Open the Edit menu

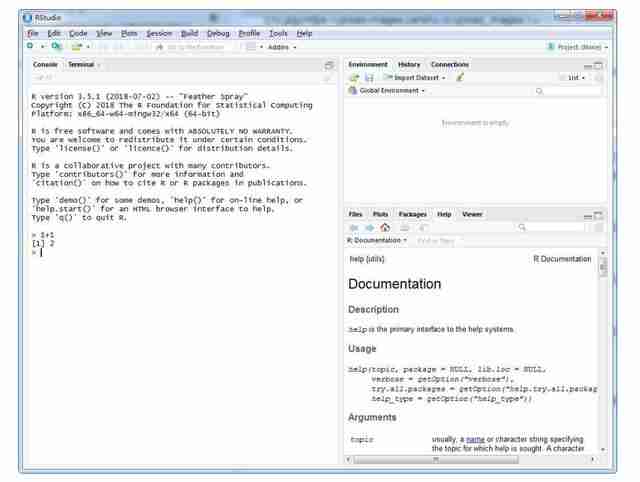(54, 33)
